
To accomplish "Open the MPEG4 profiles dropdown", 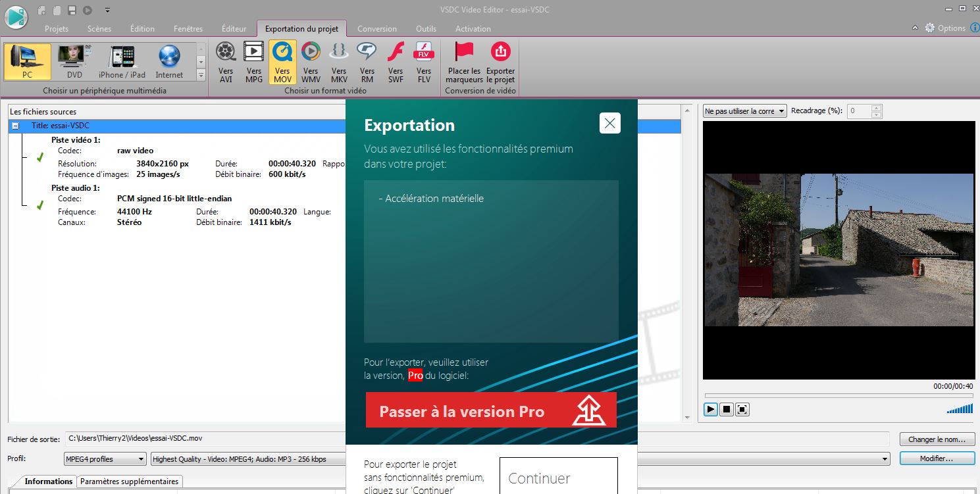I will pyautogui.click(x=105, y=459).
